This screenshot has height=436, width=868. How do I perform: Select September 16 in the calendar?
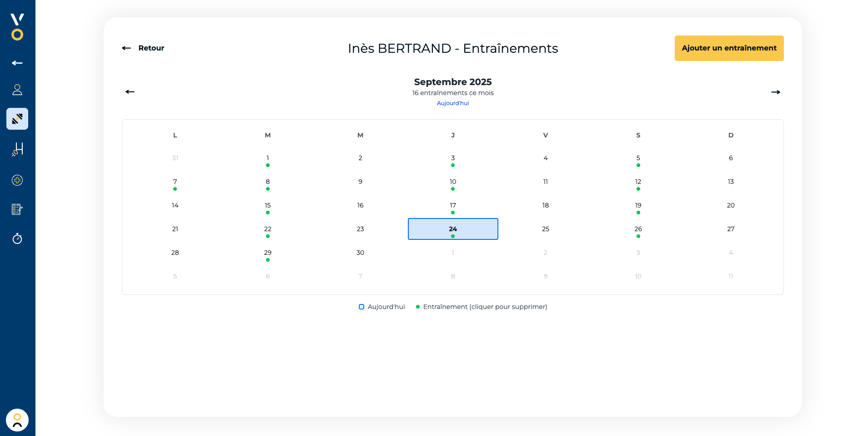pos(360,206)
